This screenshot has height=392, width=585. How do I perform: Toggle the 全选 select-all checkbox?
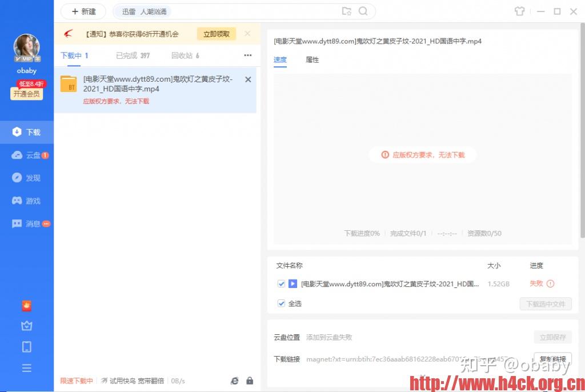coord(281,303)
